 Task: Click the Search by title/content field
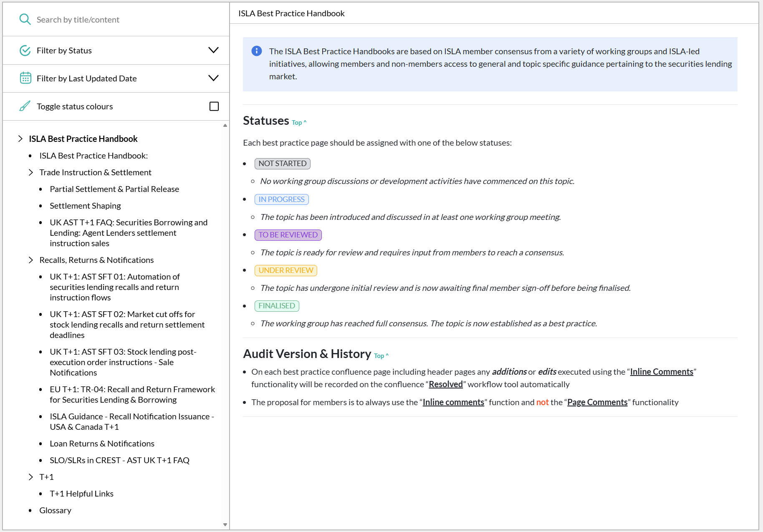125,20
